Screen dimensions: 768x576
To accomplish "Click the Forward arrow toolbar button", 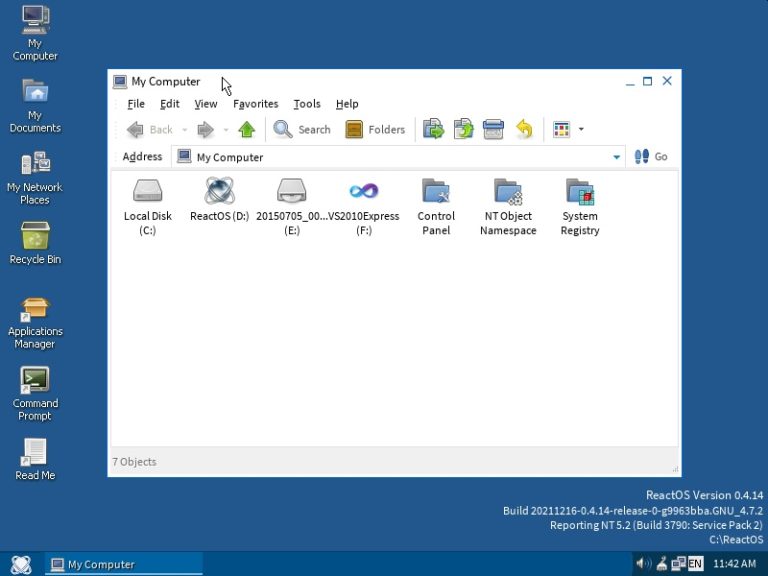I will click(206, 130).
